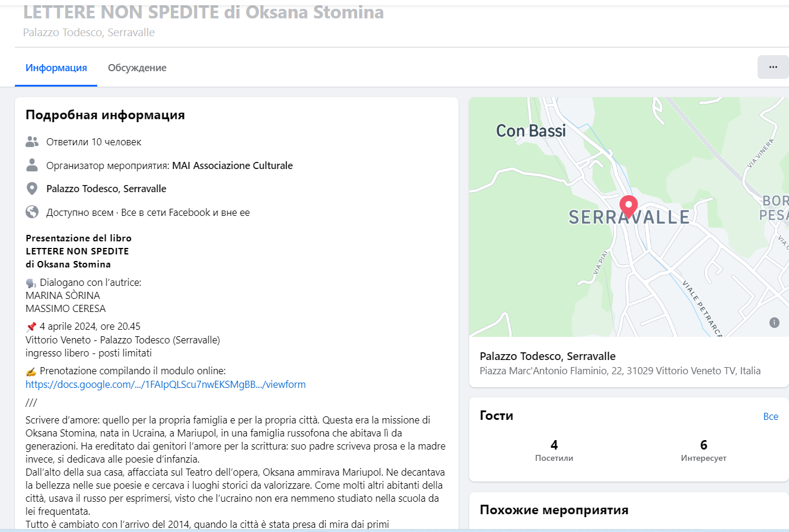This screenshot has height=532, width=789.
Task: Open MAI Associazione Culturale organizer page
Action: (x=233, y=165)
